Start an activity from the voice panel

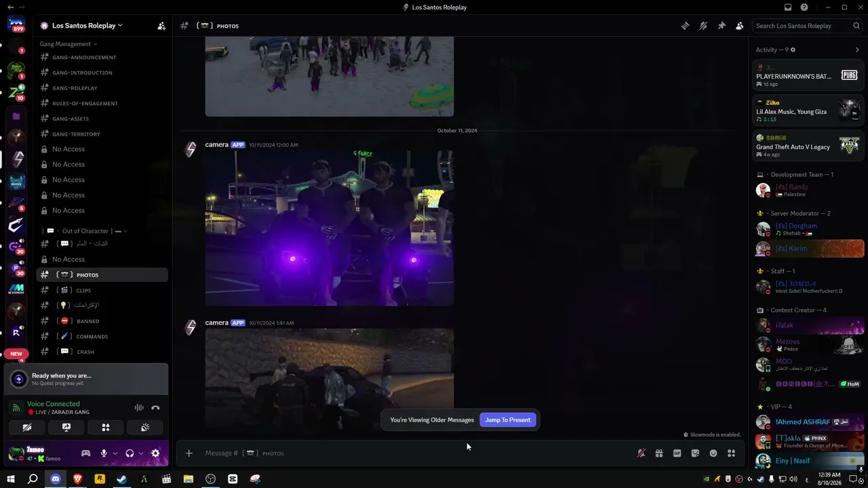coord(106,428)
